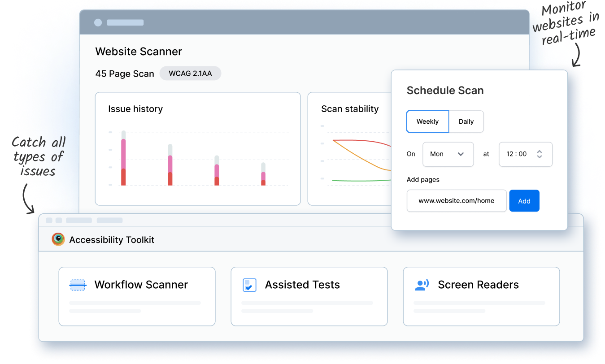Click the WCAG 2.1AA badge

(190, 74)
